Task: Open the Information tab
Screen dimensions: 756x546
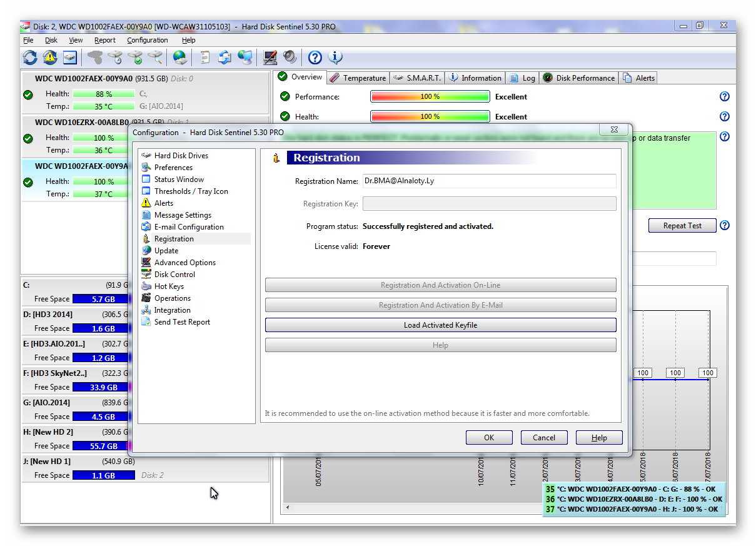Action: 475,78
